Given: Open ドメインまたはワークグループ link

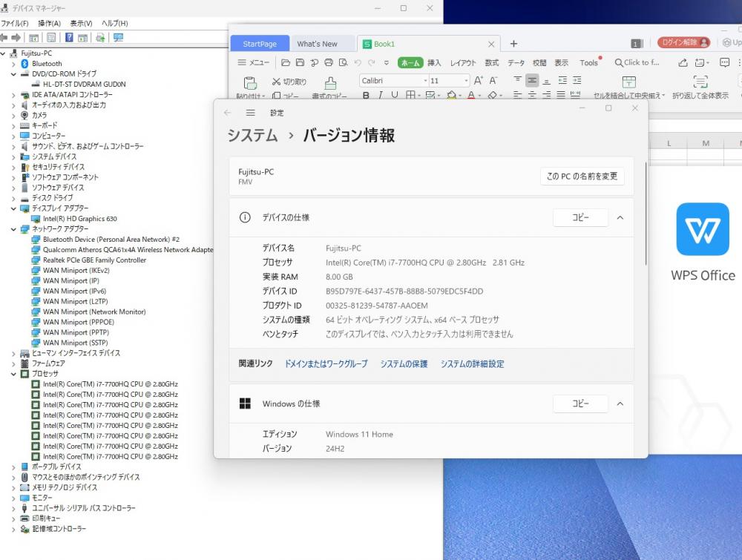Looking at the screenshot, I should tap(326, 363).
